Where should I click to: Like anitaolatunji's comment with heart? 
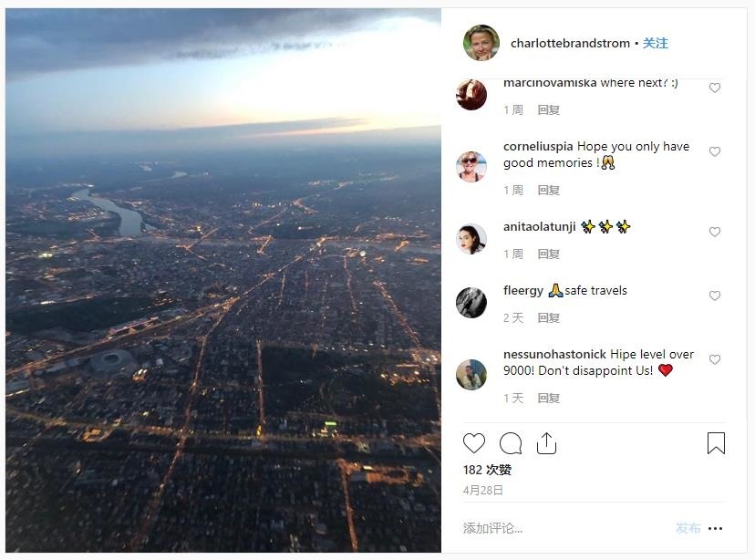pyautogui.click(x=715, y=232)
